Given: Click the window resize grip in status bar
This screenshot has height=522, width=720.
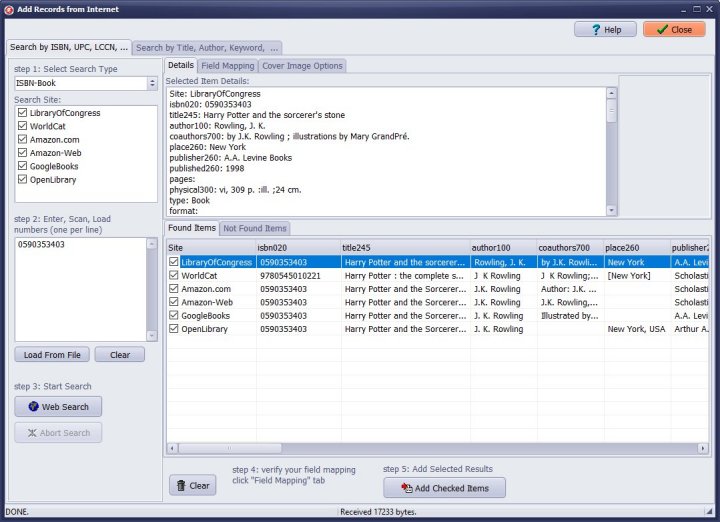Looking at the screenshot, I should click(709, 511).
